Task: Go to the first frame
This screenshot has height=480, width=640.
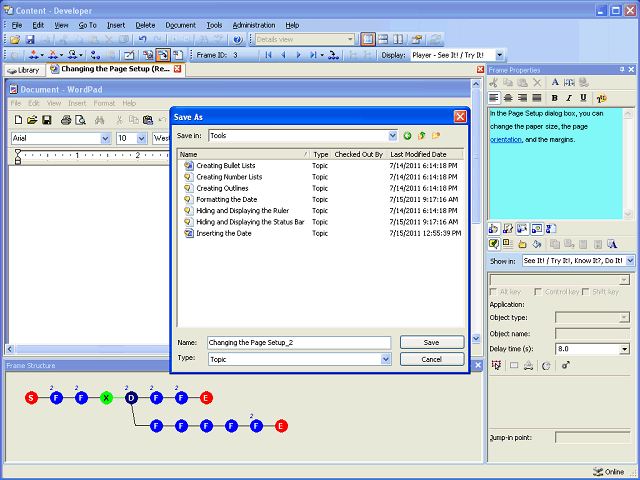Action: tap(268, 55)
